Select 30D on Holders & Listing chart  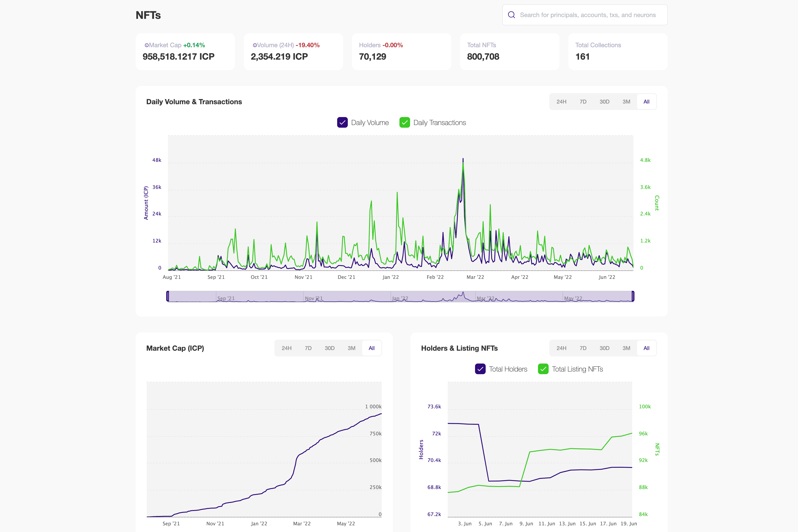pyautogui.click(x=604, y=348)
